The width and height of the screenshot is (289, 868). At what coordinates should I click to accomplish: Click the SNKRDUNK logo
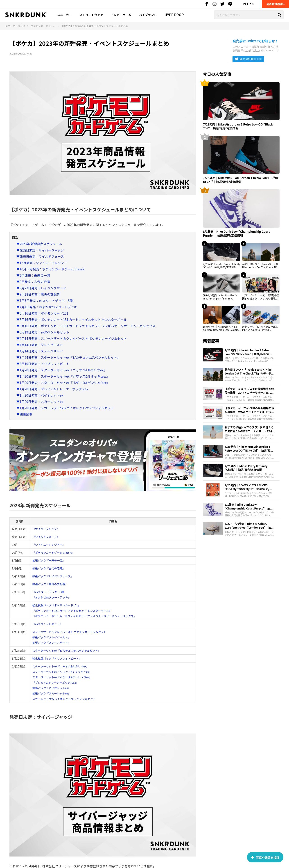tap(26, 15)
